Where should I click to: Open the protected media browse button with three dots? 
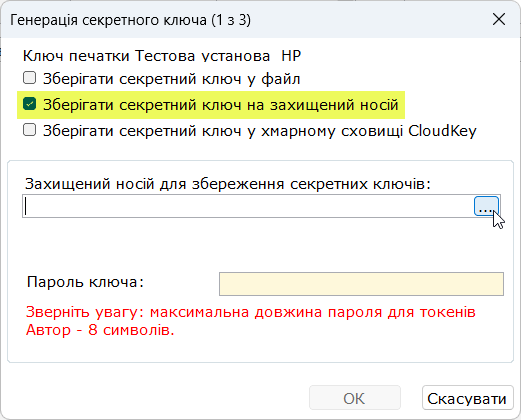click(486, 206)
